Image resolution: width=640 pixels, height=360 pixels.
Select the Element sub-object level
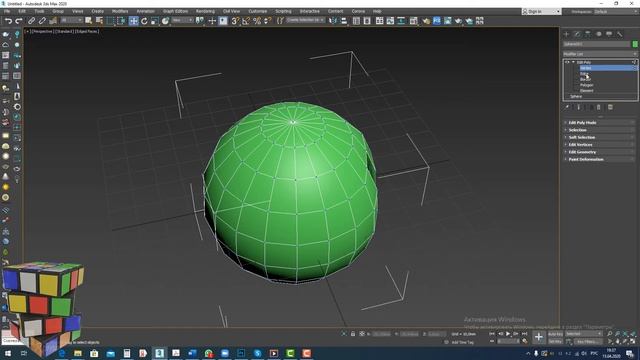pyautogui.click(x=587, y=91)
